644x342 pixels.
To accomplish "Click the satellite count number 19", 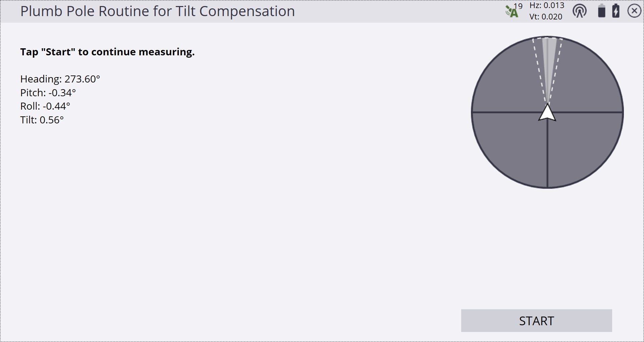I will [518, 6].
